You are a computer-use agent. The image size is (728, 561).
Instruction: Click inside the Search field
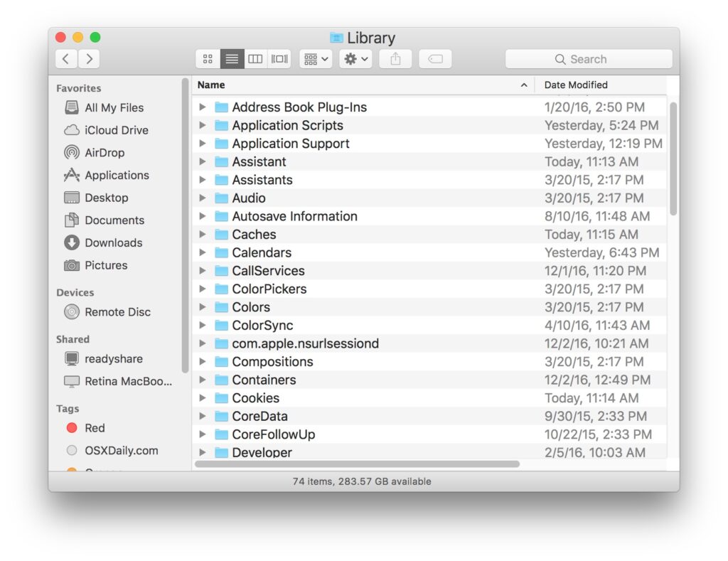tap(588, 59)
